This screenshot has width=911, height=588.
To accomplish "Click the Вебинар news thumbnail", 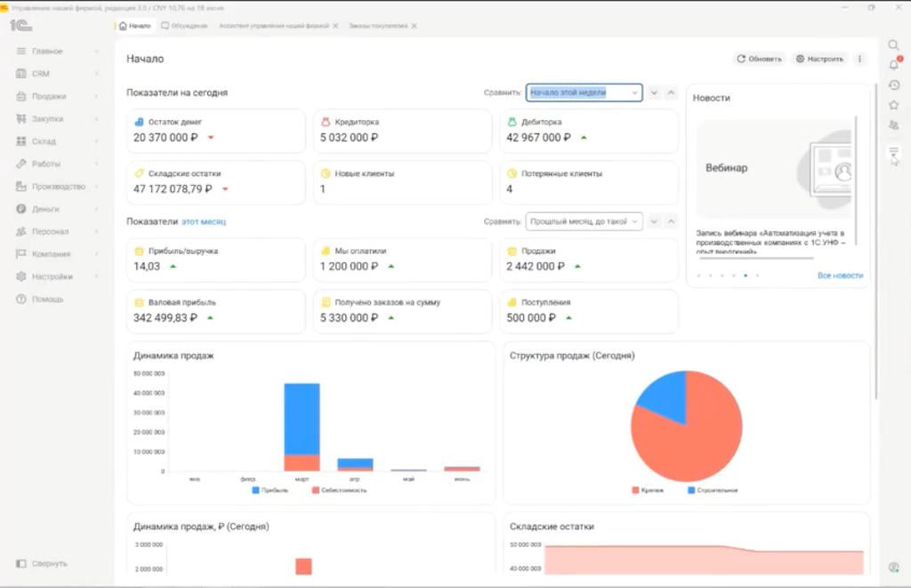I will [x=774, y=169].
